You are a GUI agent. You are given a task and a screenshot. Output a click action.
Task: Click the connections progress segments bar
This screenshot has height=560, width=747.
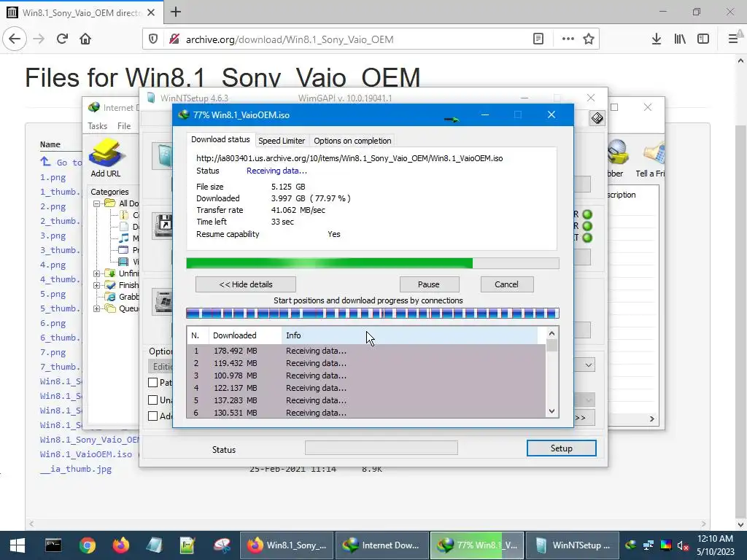pos(373,314)
